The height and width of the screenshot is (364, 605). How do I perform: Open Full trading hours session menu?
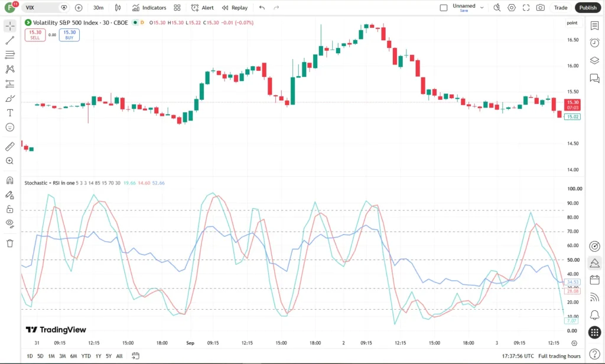coord(560,356)
